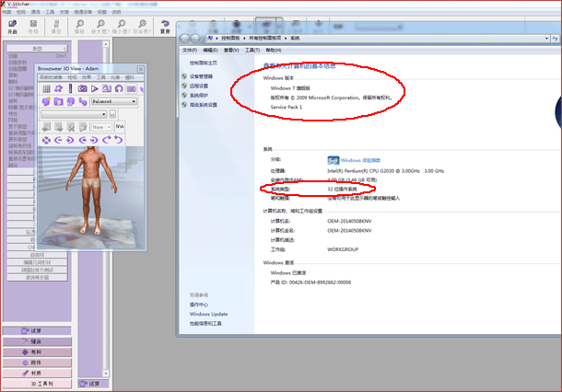Click the vertical ruler icon in 3D View toolbar
This screenshot has height=392, width=562.
[70, 88]
